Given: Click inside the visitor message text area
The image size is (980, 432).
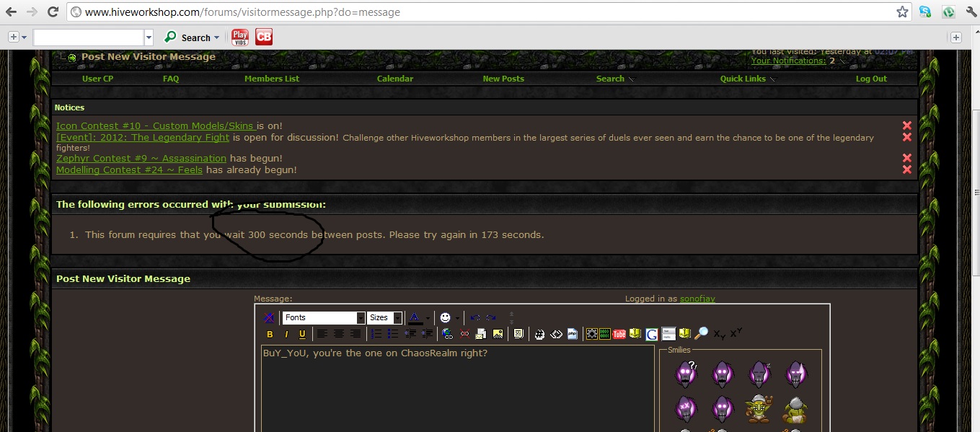Looking at the screenshot, I should [x=458, y=389].
